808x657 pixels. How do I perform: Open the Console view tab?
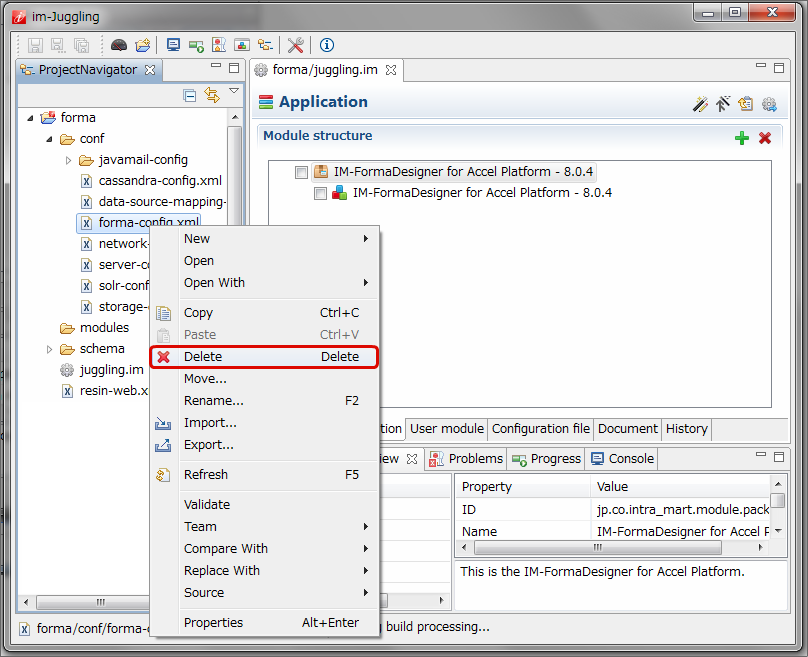pos(622,459)
